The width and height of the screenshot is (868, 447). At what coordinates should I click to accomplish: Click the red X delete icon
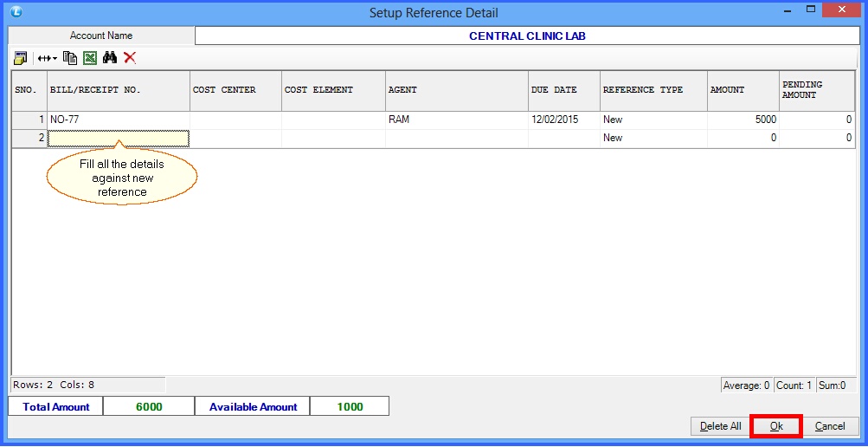click(130, 57)
